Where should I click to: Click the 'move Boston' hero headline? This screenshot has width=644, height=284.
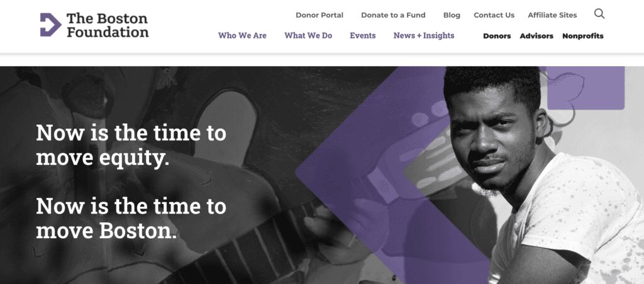click(131, 219)
